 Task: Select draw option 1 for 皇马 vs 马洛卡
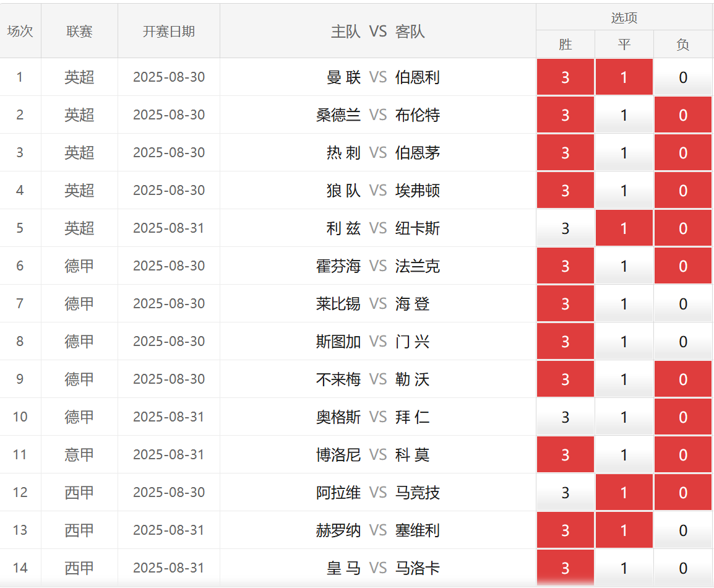(624, 568)
